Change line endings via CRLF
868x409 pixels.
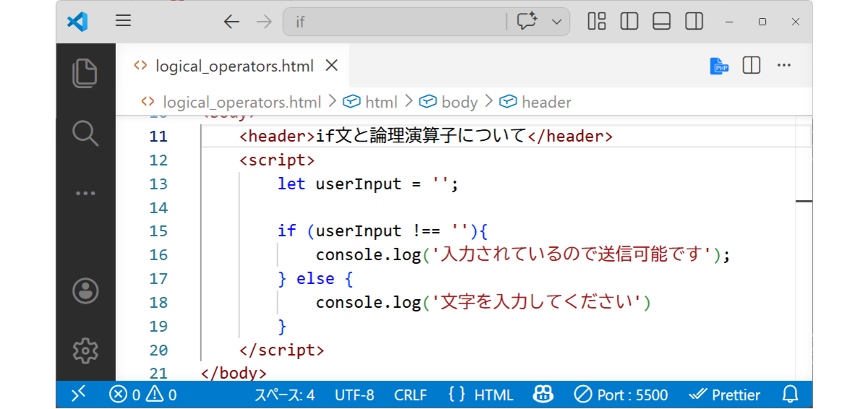(410, 395)
